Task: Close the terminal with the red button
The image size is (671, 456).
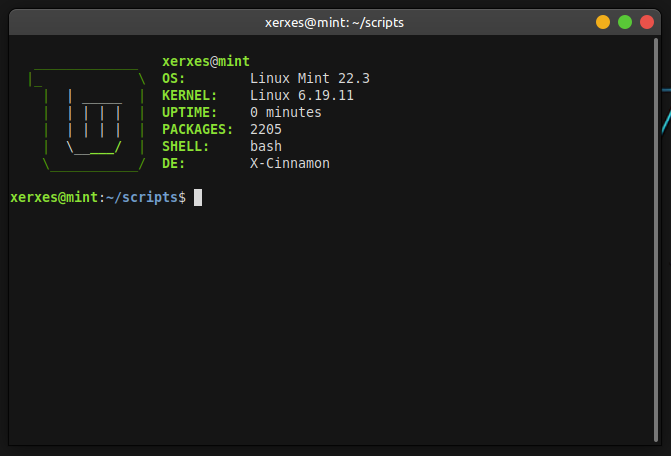Action: pyautogui.click(x=647, y=21)
